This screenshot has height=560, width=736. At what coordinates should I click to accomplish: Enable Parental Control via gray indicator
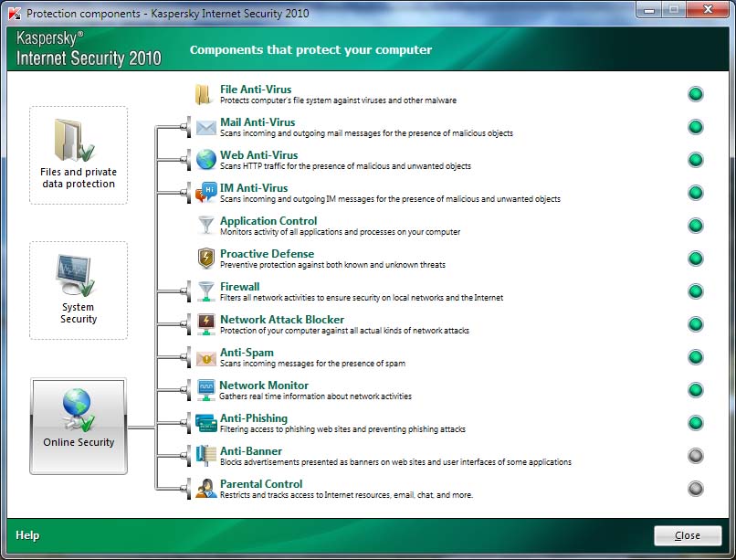pos(696,489)
